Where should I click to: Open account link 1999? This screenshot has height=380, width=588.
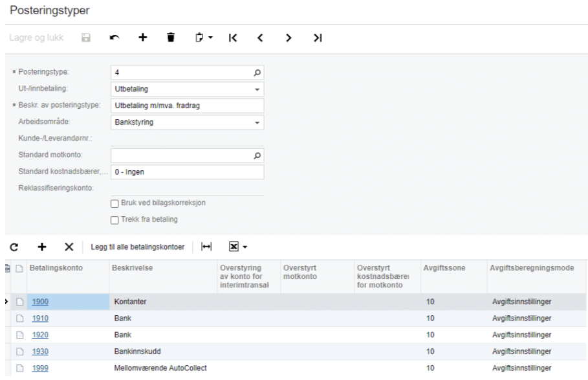pyautogui.click(x=40, y=368)
